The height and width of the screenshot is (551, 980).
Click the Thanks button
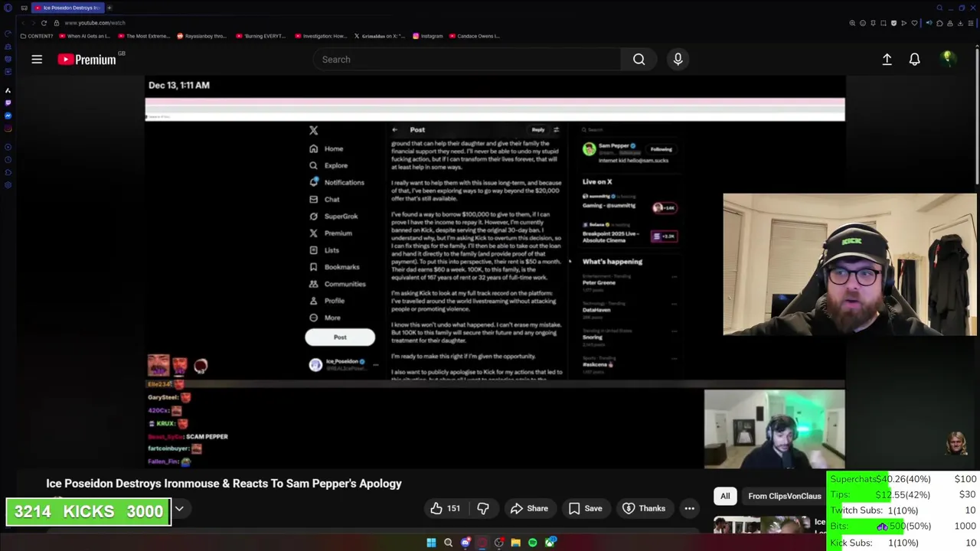(x=644, y=508)
